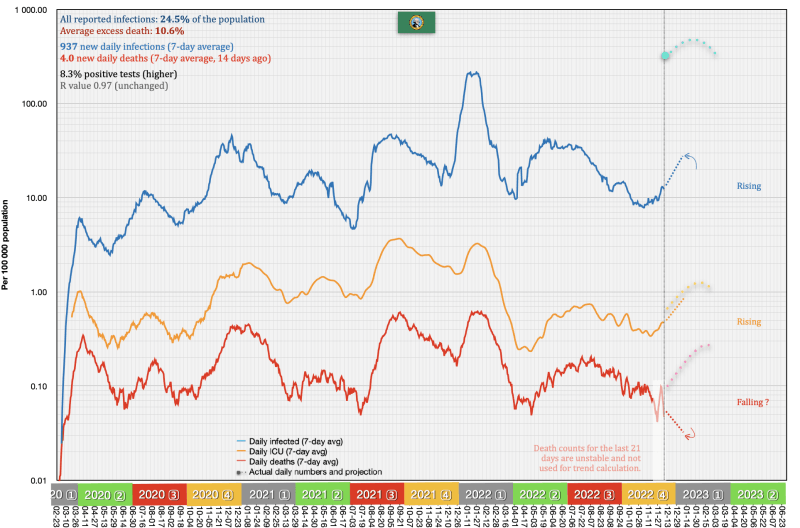Click the death counts unstable note
This screenshot has height=528, width=800.
(592, 462)
